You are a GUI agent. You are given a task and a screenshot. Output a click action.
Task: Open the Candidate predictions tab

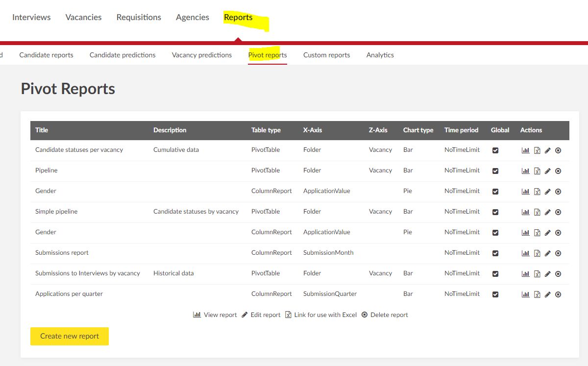(x=122, y=55)
